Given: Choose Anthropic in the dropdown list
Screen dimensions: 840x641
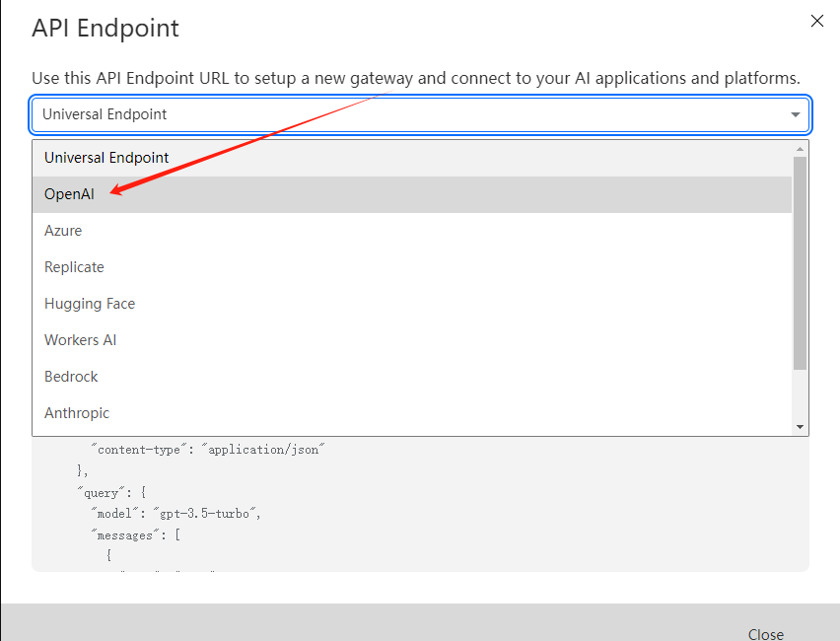Looking at the screenshot, I should (77, 413).
